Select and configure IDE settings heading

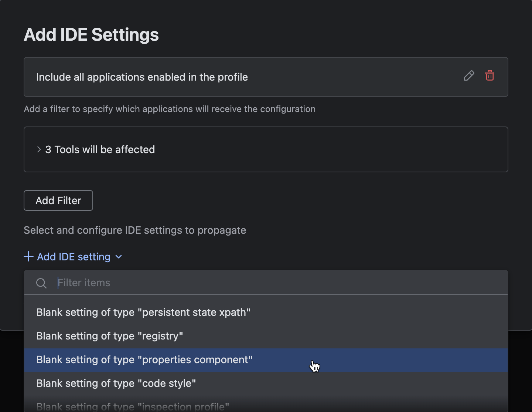(135, 230)
